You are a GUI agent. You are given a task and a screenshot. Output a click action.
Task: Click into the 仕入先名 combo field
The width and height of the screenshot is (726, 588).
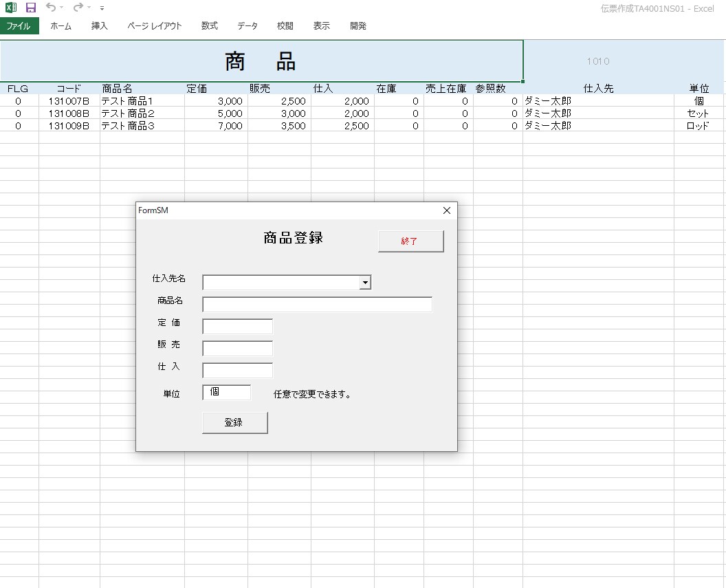(x=281, y=283)
